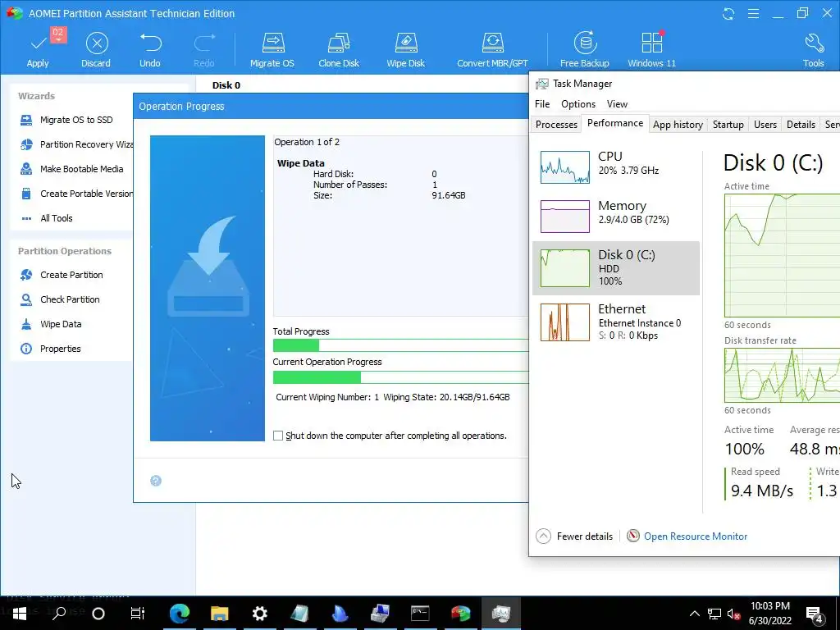Click Disk 0 heading in AOMEI window
Screen dimensions: 840x630
point(226,85)
